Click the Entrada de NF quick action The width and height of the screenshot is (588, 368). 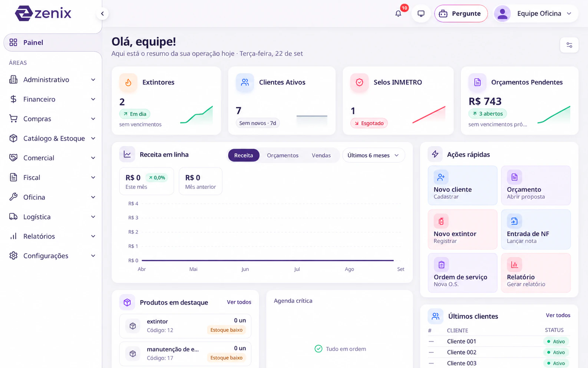click(536, 230)
